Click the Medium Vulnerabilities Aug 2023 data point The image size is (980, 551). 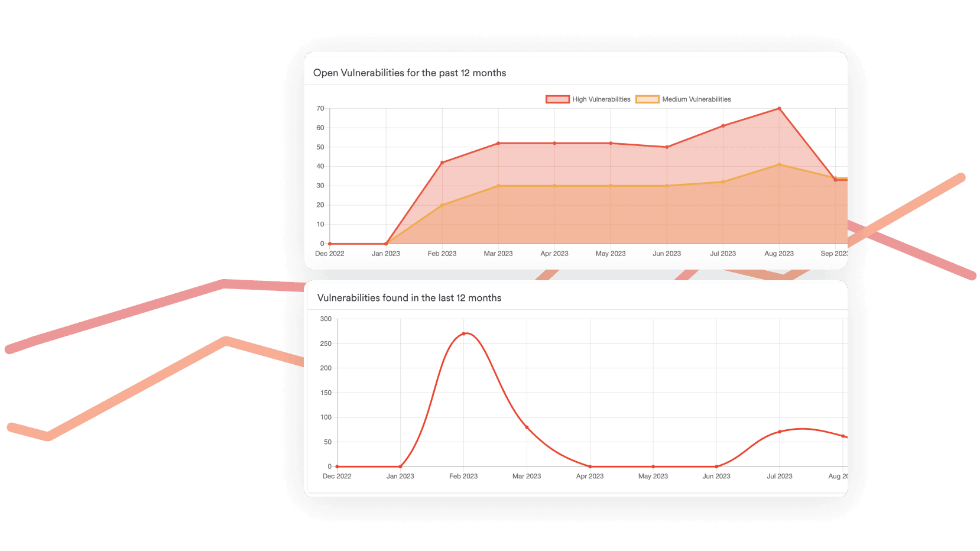tap(779, 164)
